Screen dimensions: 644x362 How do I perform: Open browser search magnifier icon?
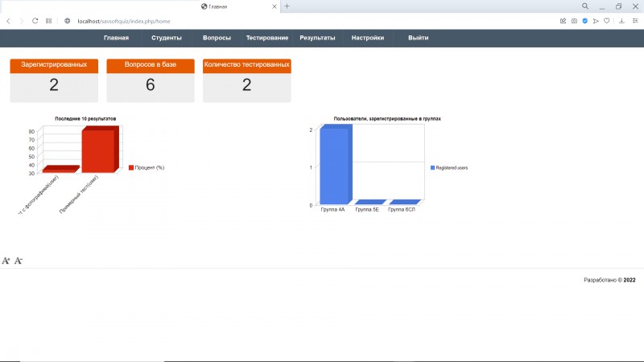click(x=585, y=6)
